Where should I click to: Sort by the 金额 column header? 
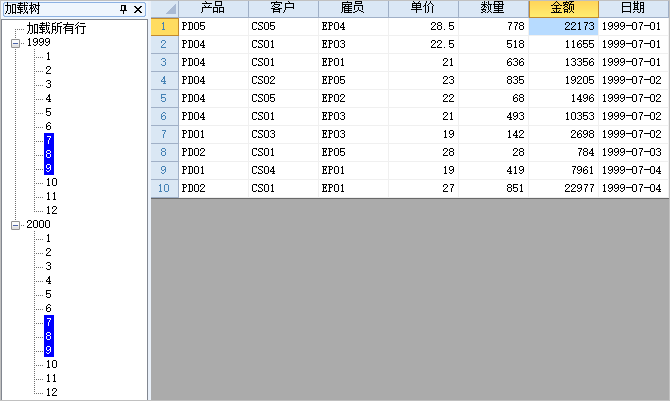(x=563, y=8)
